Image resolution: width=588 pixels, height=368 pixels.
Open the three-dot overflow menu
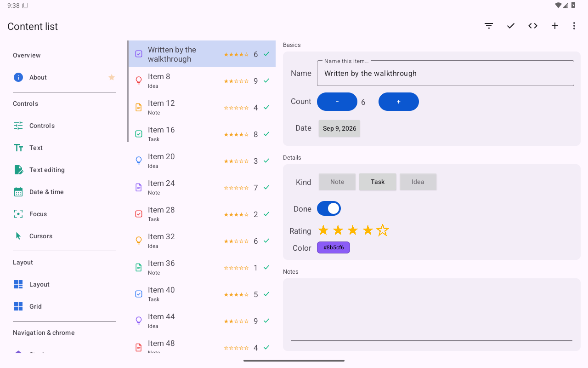[x=574, y=26]
